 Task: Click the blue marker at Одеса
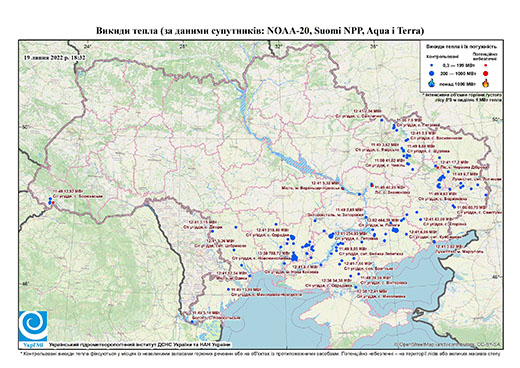pyautogui.click(x=250, y=276)
